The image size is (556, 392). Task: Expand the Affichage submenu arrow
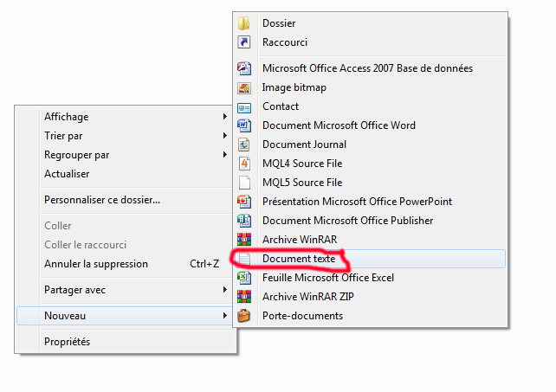coord(224,117)
